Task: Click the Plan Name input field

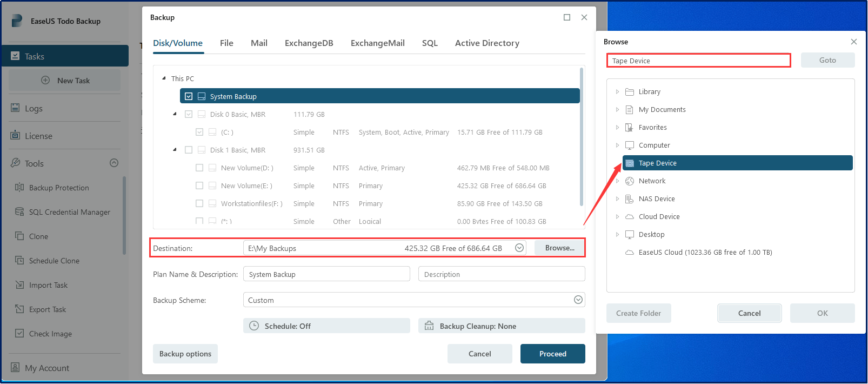Action: click(x=326, y=274)
